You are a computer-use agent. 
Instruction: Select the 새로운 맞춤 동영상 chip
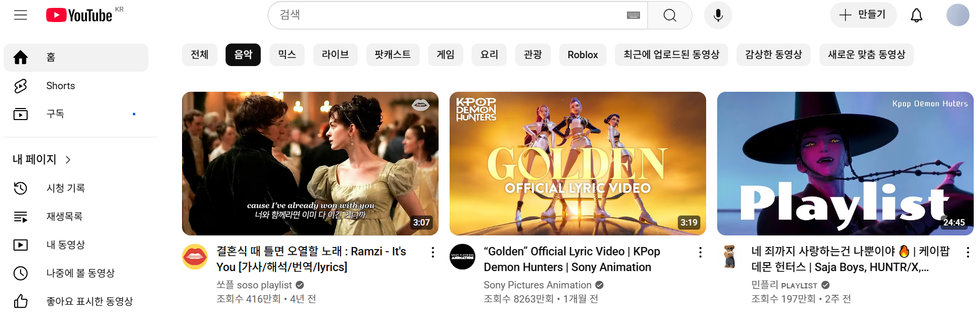point(866,55)
